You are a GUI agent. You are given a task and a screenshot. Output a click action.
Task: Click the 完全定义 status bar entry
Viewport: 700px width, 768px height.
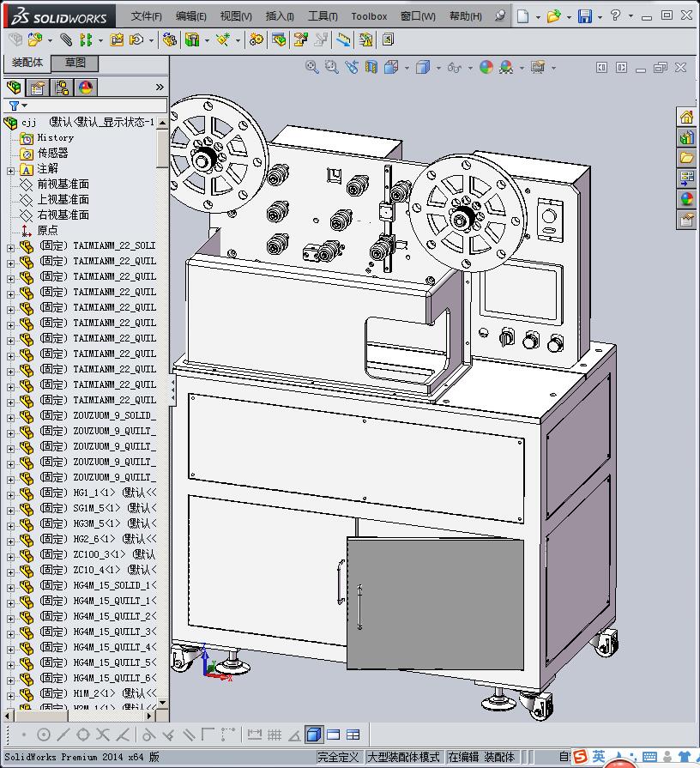click(338, 757)
